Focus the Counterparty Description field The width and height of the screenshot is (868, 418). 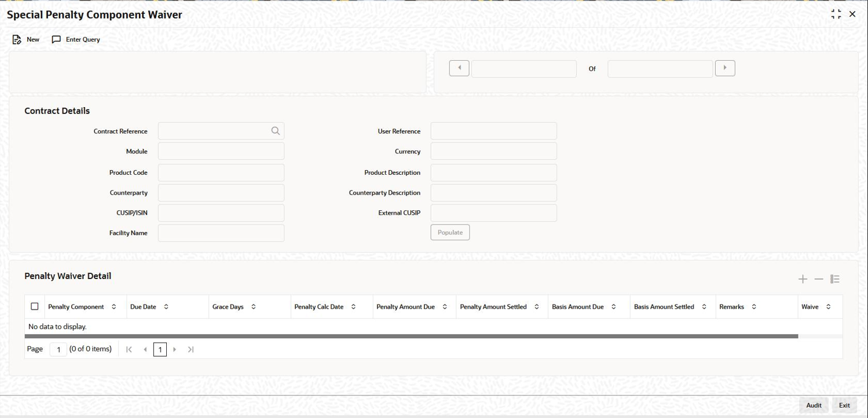494,193
